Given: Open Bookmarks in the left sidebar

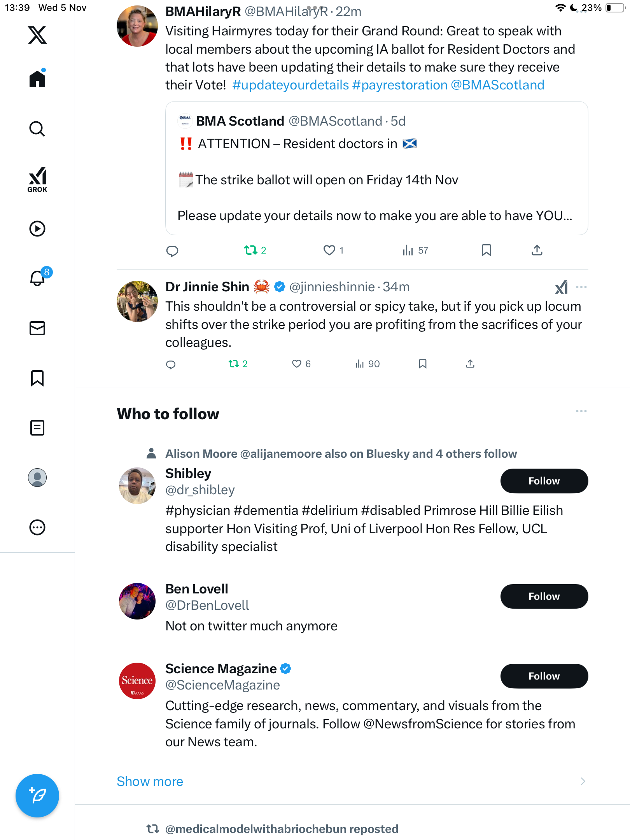Looking at the screenshot, I should click(x=37, y=378).
